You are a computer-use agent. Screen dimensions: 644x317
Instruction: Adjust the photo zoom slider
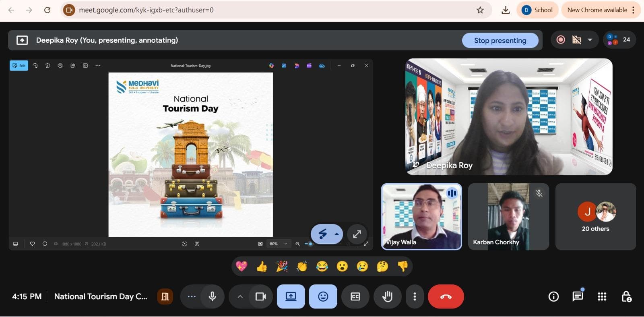[x=310, y=244]
